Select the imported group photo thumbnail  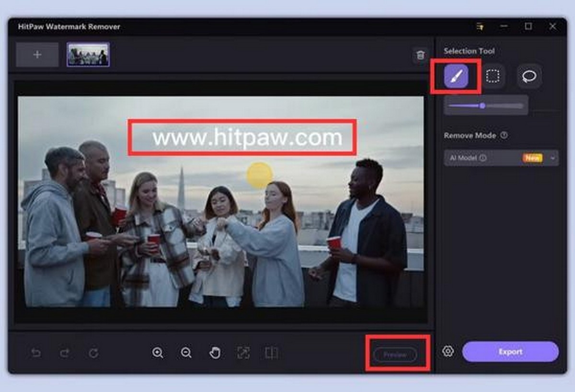(x=88, y=55)
